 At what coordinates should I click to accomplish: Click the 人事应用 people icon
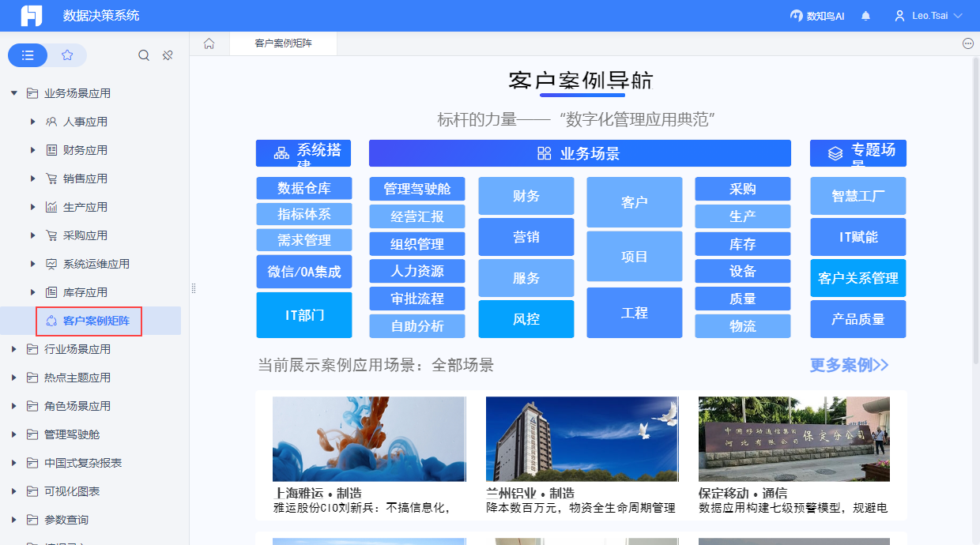pos(51,122)
